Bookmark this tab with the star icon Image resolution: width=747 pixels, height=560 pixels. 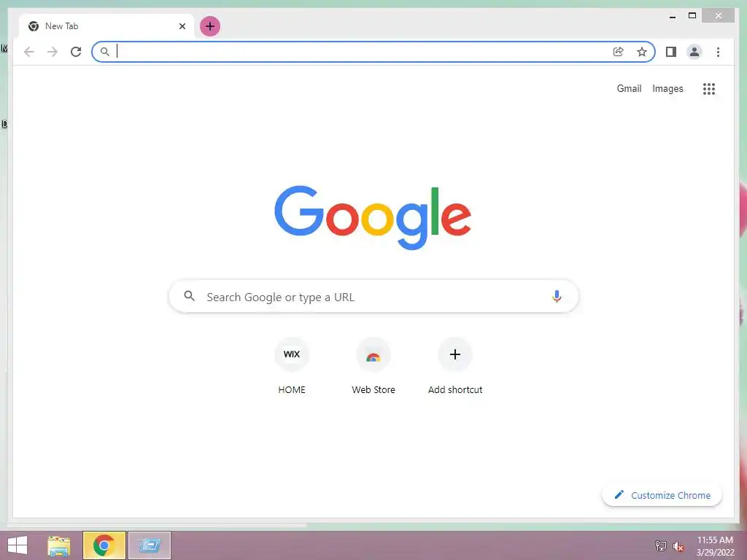[642, 52]
